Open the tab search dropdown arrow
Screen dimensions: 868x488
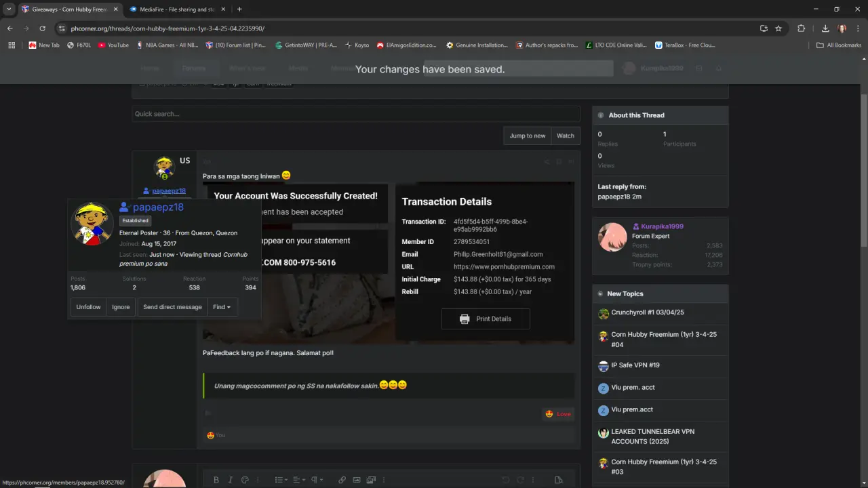9,9
